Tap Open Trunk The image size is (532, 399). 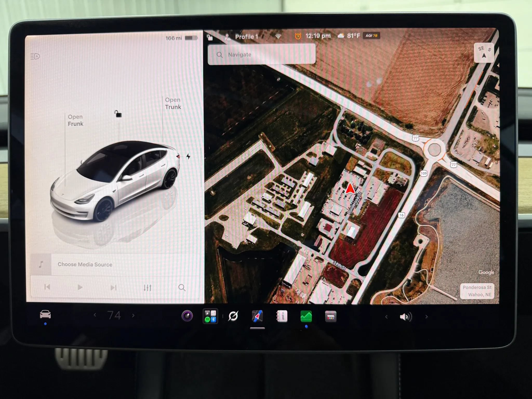pyautogui.click(x=173, y=103)
